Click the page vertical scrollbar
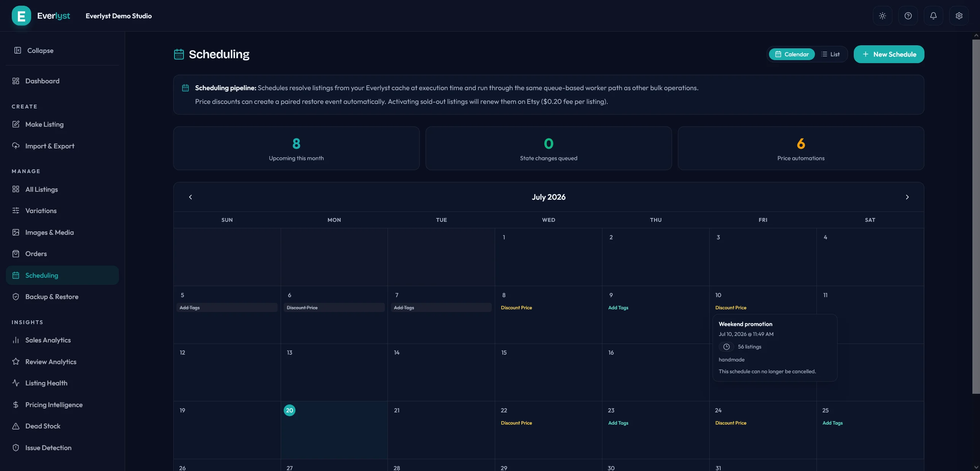The image size is (980, 471). (x=976, y=216)
